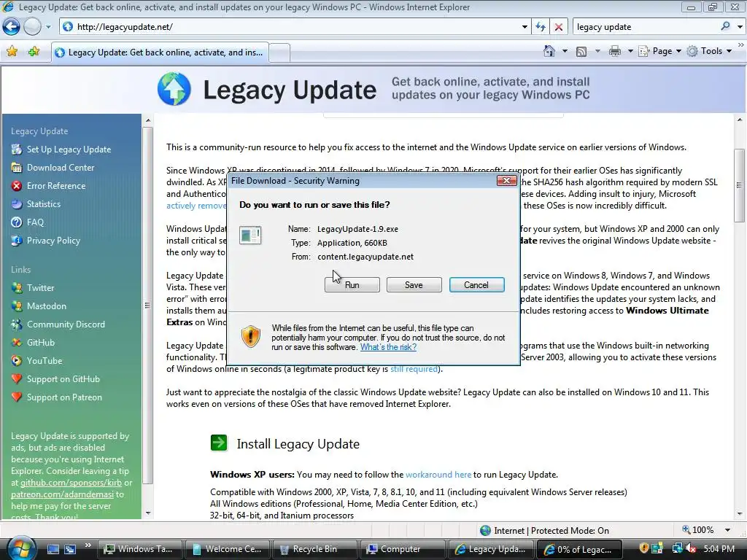Click the Support on Patreon heart icon

tap(17, 397)
